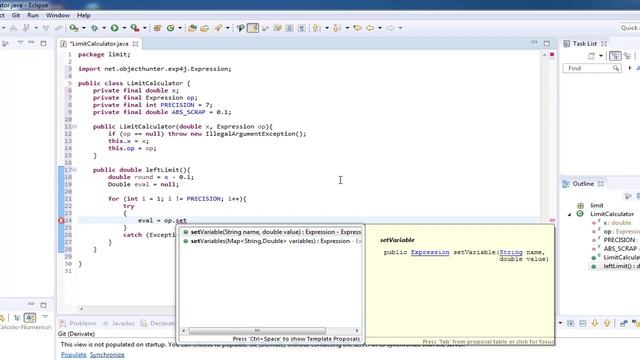Collapse LimitCalculator node in Outline
640x360 pixels.
coord(569,214)
